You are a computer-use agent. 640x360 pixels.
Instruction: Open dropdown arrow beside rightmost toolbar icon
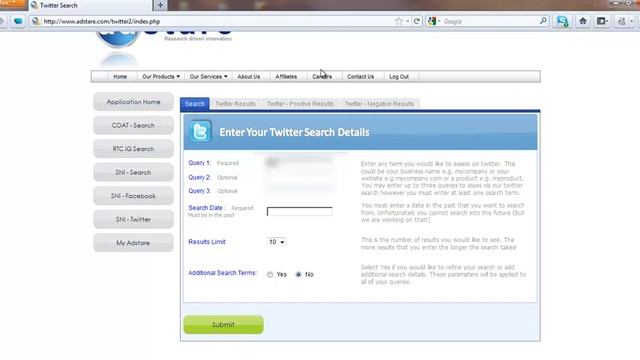point(631,21)
